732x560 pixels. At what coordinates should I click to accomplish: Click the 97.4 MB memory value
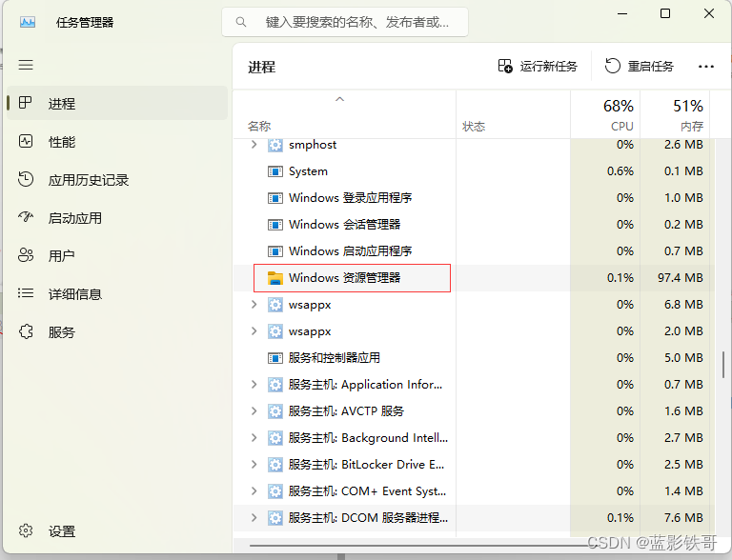point(681,278)
